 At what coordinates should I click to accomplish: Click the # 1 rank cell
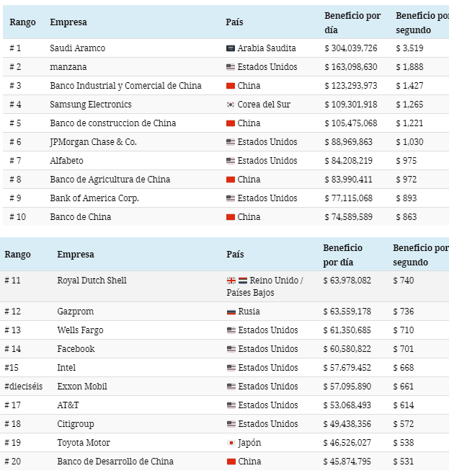click(x=15, y=48)
